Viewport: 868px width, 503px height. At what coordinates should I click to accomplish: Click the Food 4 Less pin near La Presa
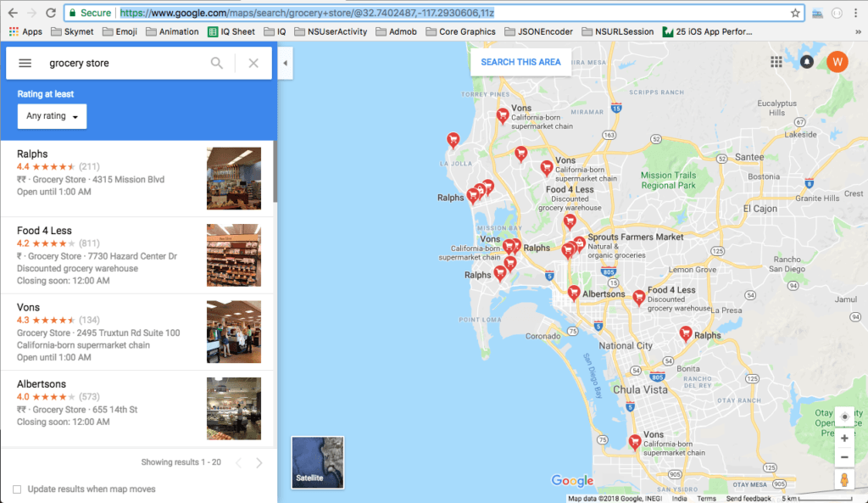coord(639,297)
